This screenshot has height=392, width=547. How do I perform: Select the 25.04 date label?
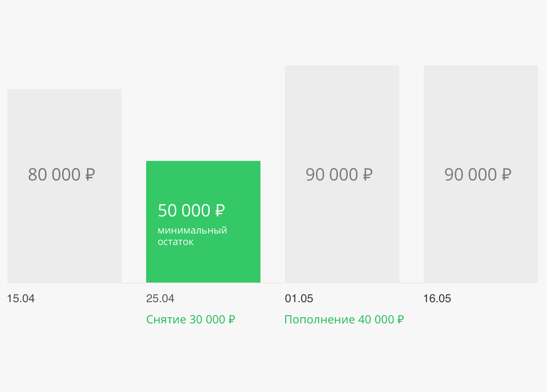pyautogui.click(x=160, y=298)
